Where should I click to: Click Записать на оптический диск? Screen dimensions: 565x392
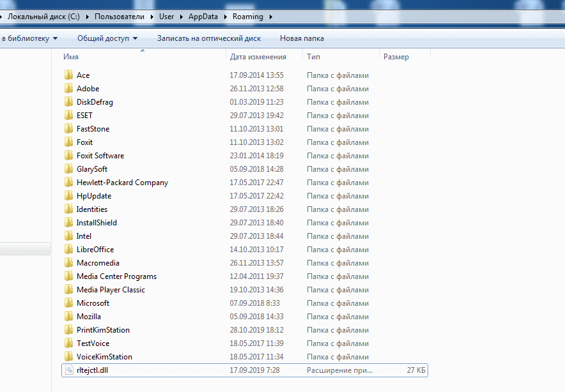(x=209, y=38)
